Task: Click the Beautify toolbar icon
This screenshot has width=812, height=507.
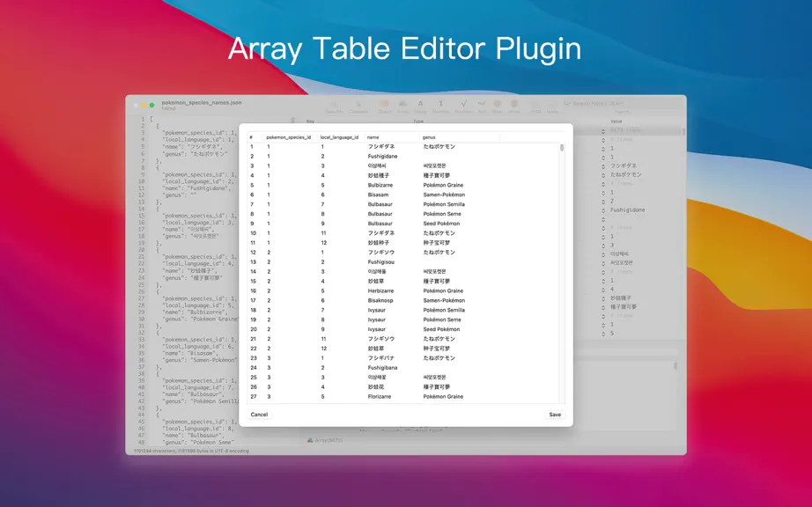Action: [335, 104]
